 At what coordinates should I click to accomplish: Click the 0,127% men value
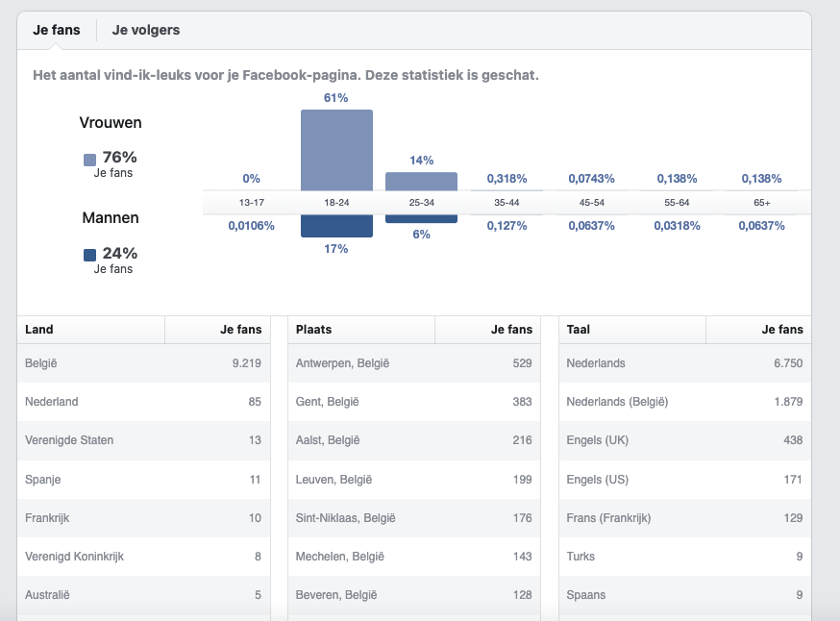pos(506,226)
